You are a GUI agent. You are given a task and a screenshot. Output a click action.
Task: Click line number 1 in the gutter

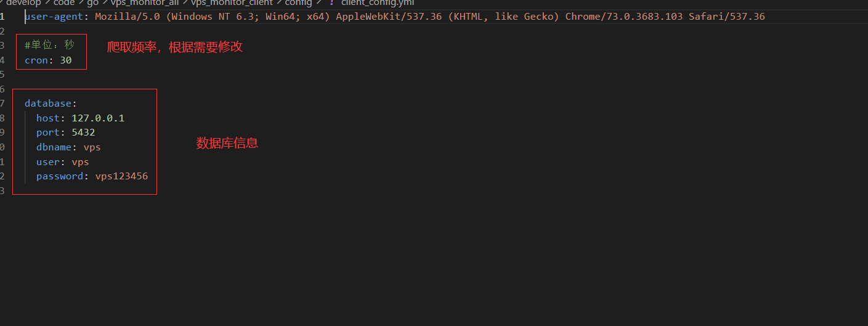click(x=2, y=17)
